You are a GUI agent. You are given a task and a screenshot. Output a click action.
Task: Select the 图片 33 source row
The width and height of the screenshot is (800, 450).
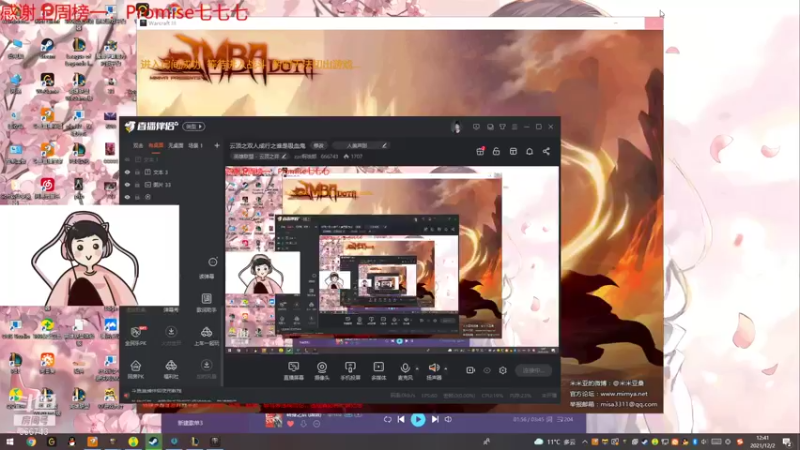point(171,185)
